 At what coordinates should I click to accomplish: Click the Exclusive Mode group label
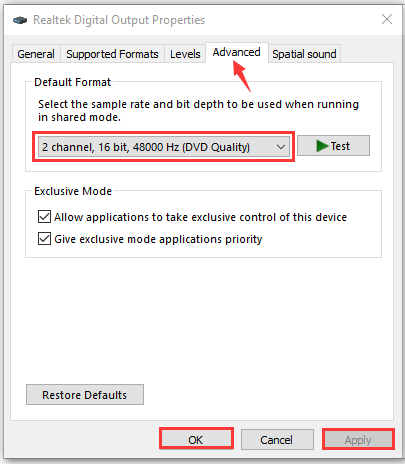[73, 191]
